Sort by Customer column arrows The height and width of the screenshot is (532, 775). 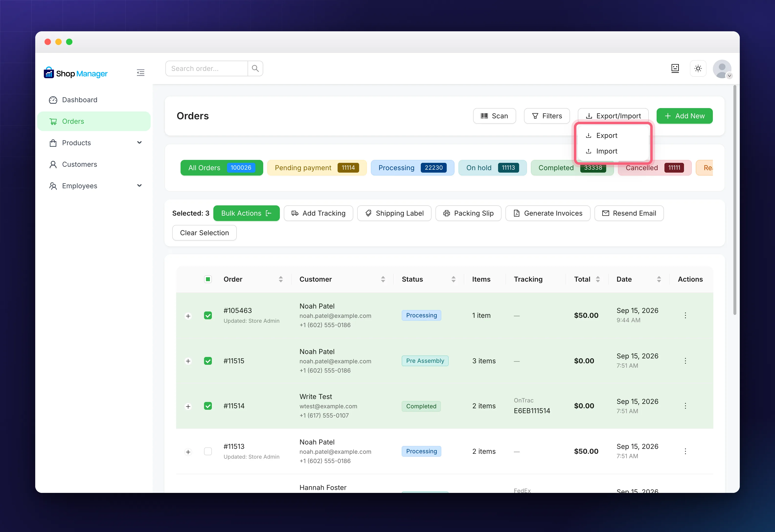click(x=383, y=279)
